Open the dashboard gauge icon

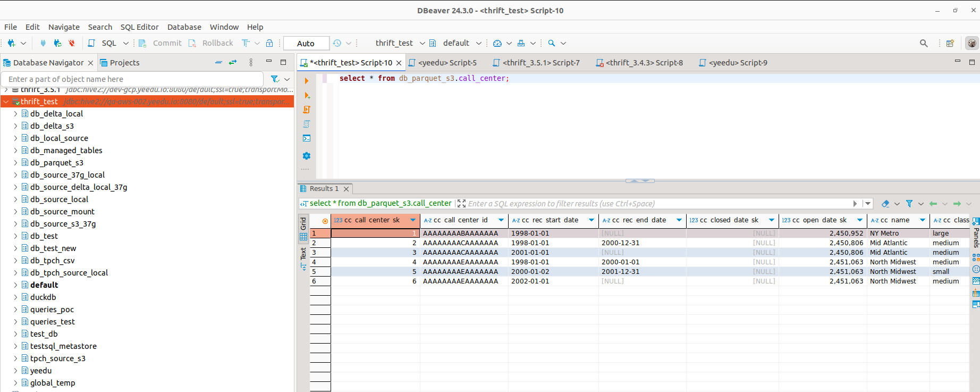497,43
